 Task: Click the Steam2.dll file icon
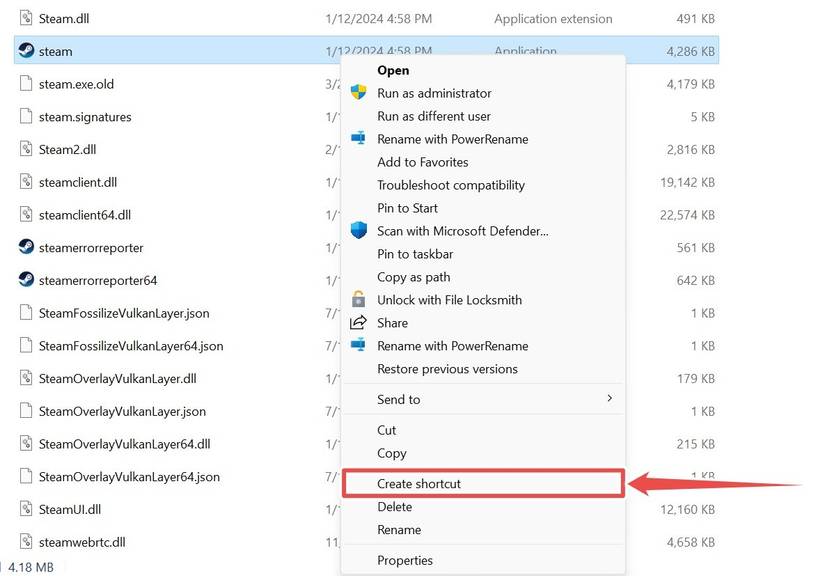click(27, 149)
